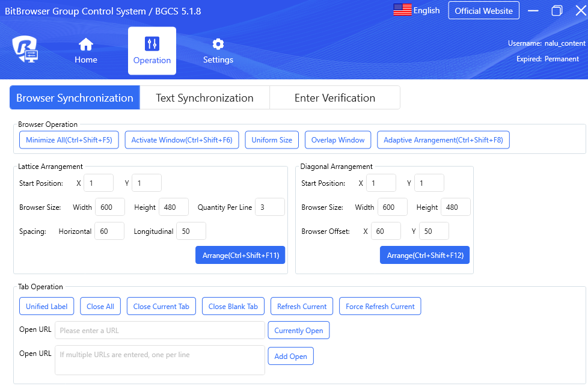Screen dimensions: 588x386
Task: Click the US flag language icon
Action: [402, 10]
